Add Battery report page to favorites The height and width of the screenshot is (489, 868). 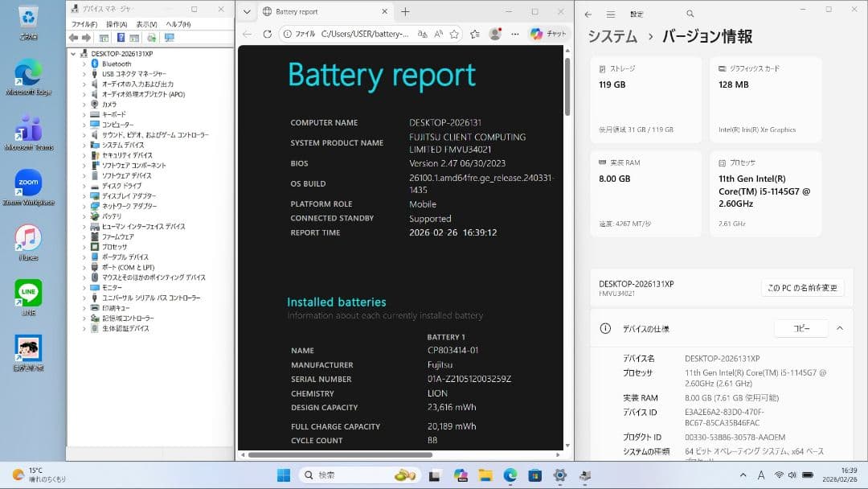pos(454,35)
